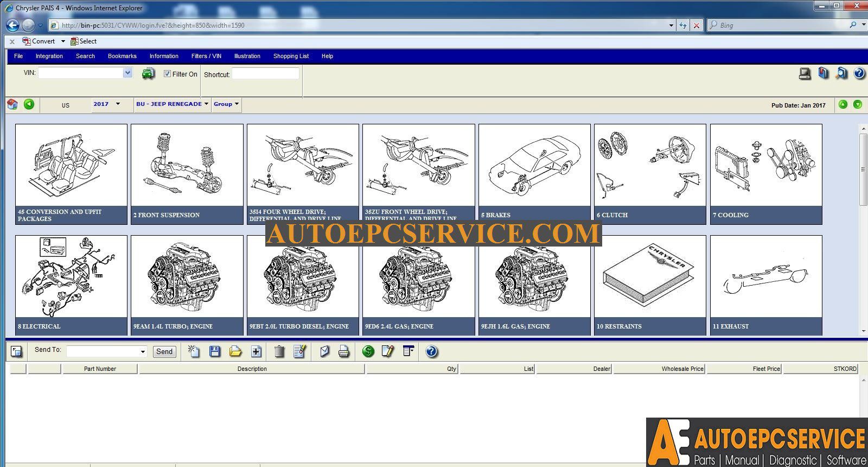
Task: Open the shopping list column options icon
Action: click(409, 351)
